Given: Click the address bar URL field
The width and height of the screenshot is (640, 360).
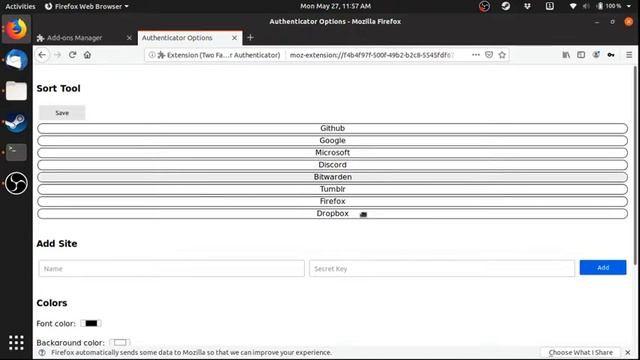Looking at the screenshot, I should click(x=371, y=55).
